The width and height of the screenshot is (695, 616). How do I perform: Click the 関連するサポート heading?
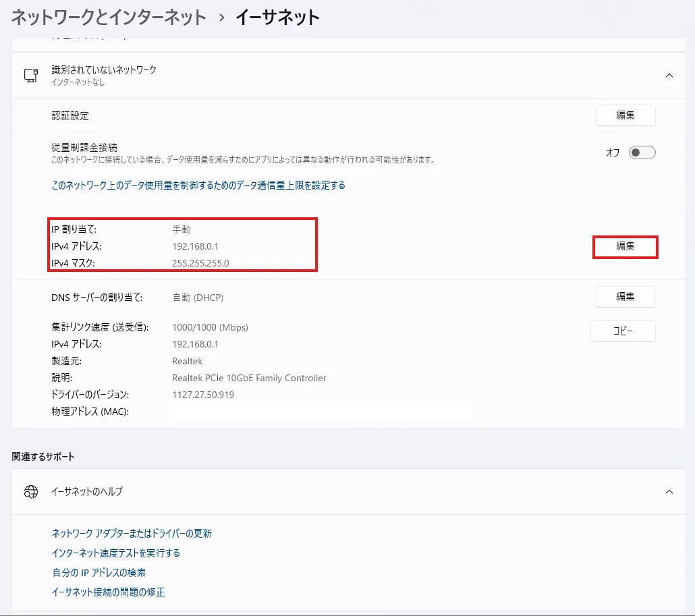(x=43, y=457)
